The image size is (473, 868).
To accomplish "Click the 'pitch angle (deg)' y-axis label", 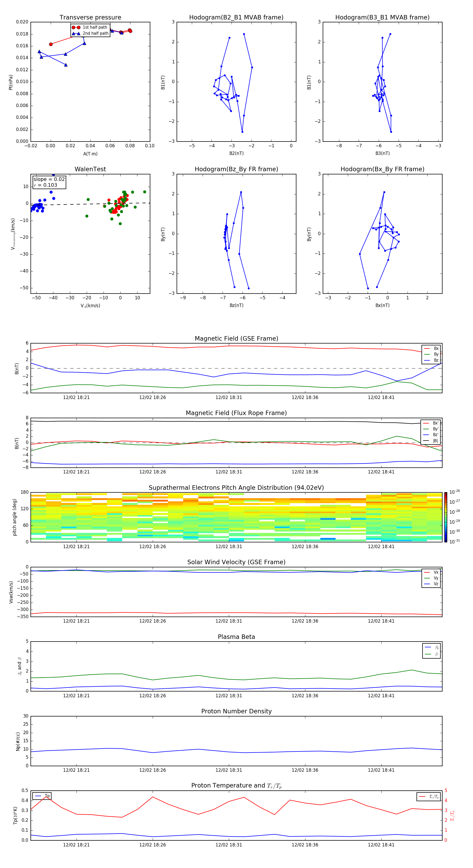I will 14,517.
